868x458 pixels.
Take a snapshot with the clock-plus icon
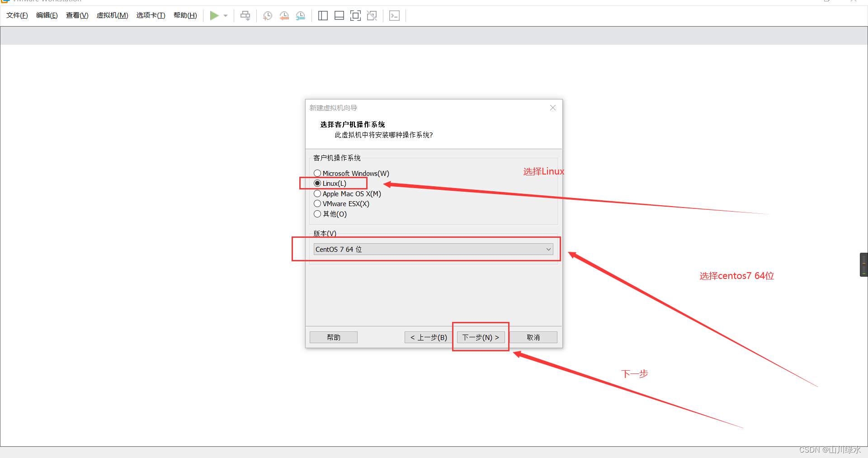coord(268,16)
